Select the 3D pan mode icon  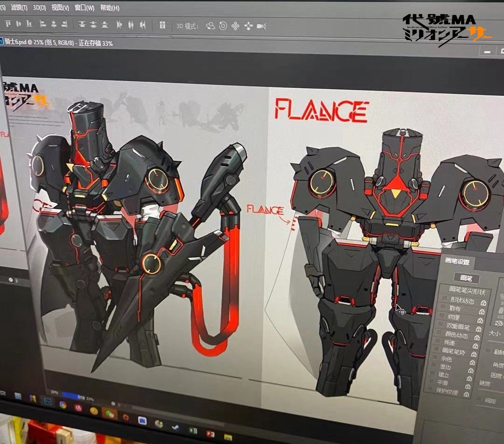click(235, 26)
